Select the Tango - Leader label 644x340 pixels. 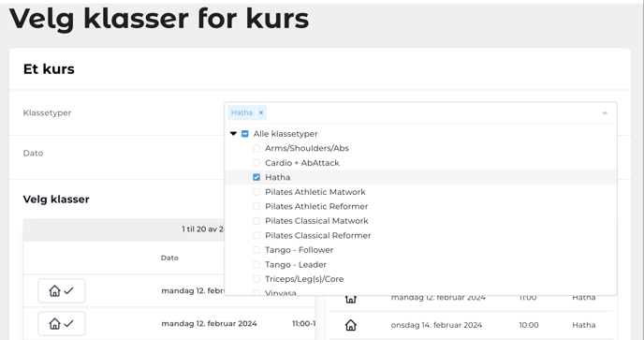pos(296,264)
